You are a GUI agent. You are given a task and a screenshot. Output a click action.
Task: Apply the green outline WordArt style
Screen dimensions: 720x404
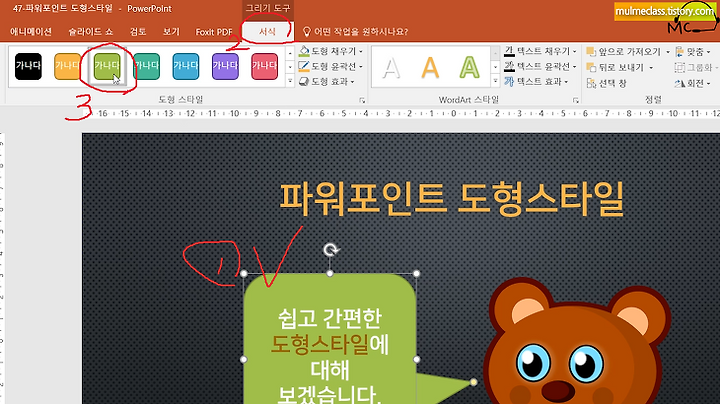(x=469, y=68)
